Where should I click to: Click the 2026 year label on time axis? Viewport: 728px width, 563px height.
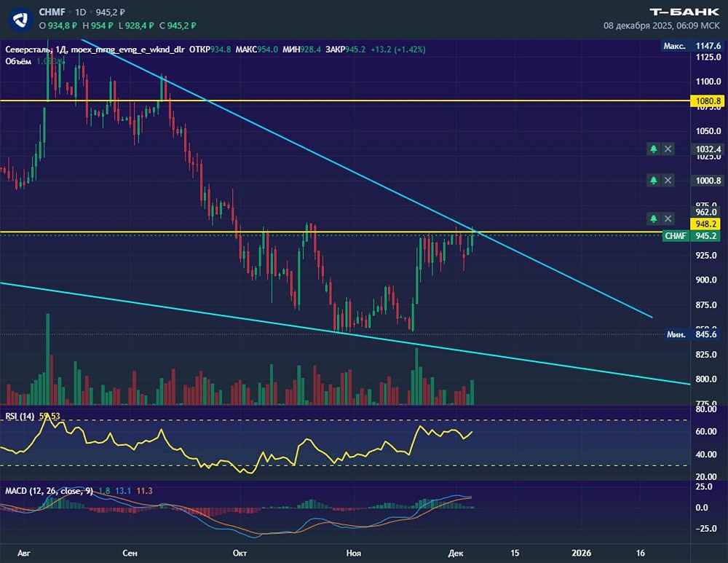pyautogui.click(x=581, y=553)
